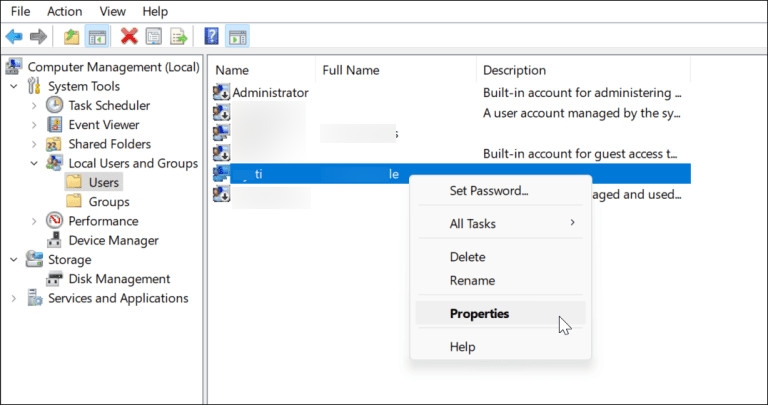Collapse the Local Users and Groups node
This screenshot has width=768, height=405.
34,163
